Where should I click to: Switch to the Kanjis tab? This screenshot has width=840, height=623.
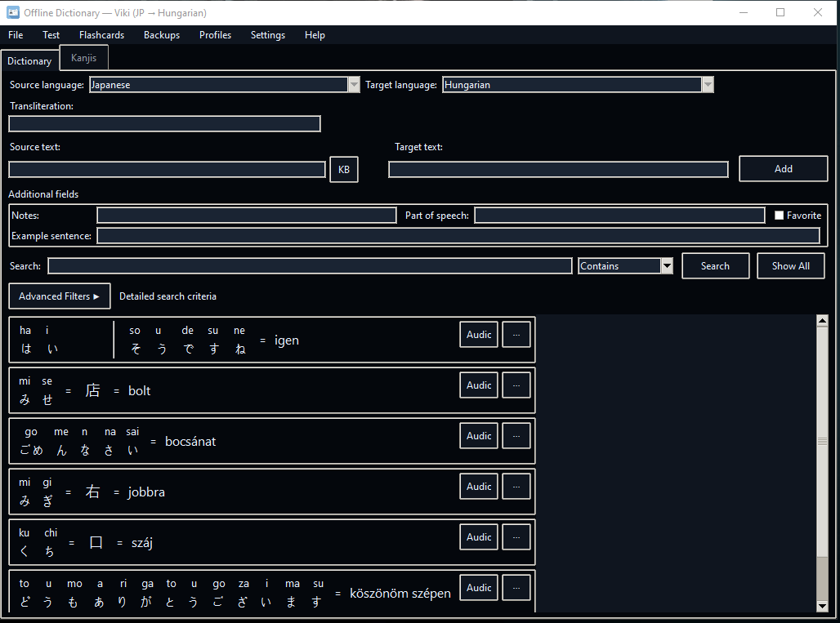pos(83,58)
